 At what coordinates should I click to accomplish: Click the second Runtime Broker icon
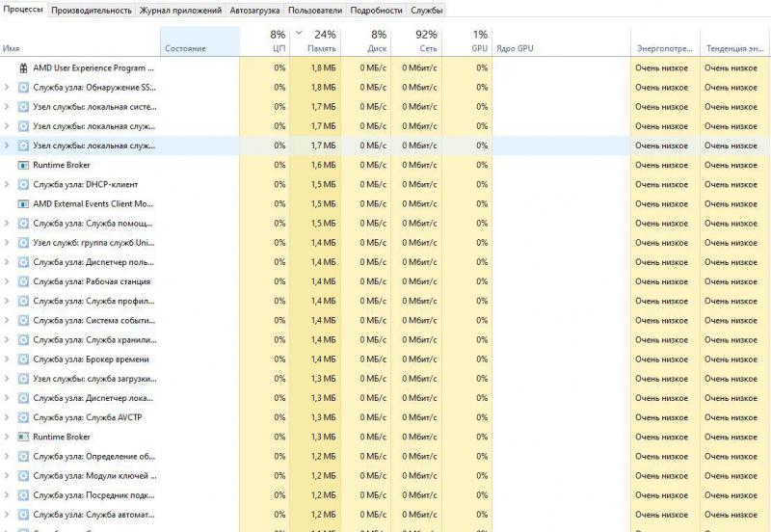pyautogui.click(x=24, y=437)
